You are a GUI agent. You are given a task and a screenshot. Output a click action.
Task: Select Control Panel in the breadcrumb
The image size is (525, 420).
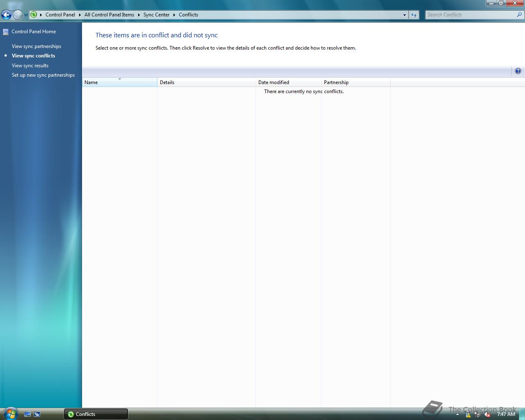tap(60, 15)
